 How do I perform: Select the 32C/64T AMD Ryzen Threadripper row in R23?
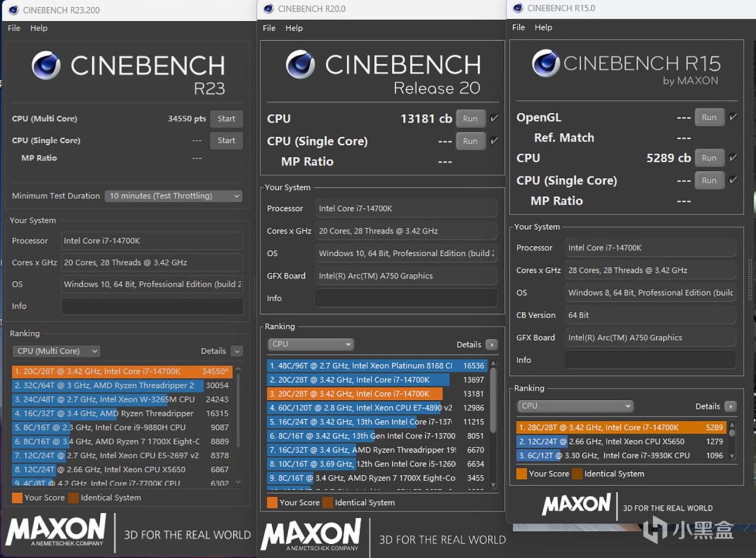point(122,386)
